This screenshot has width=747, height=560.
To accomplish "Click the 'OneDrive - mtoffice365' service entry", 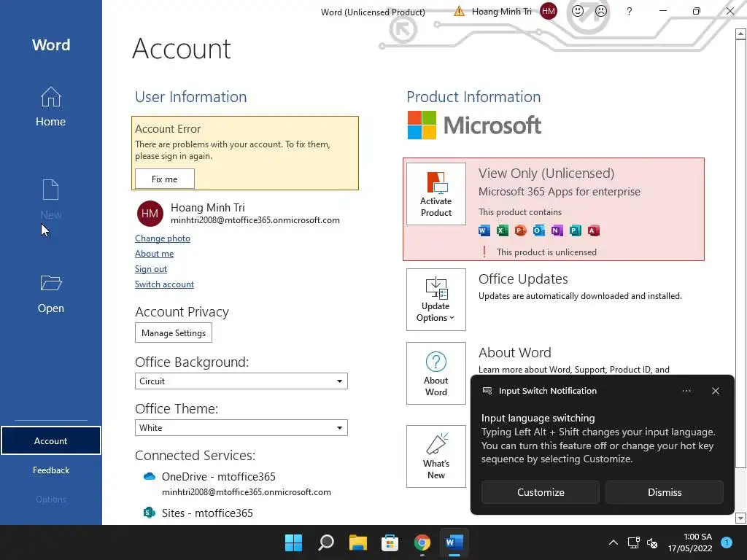I will coord(219,476).
